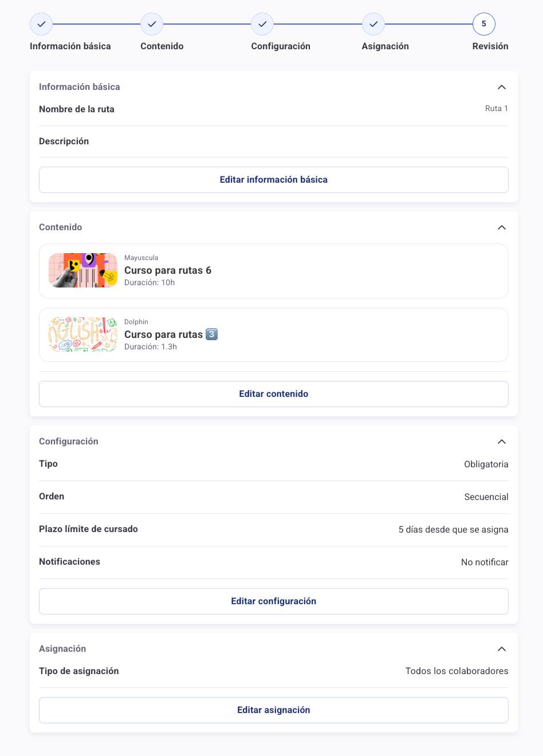Open the Curso para rutas 6 thumbnail
The height and width of the screenshot is (756, 543).
point(83,270)
